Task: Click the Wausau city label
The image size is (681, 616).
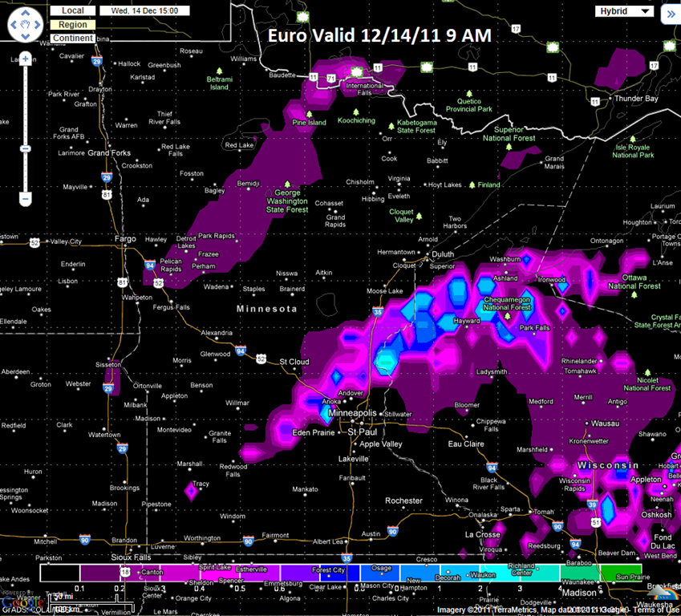Action: point(605,423)
